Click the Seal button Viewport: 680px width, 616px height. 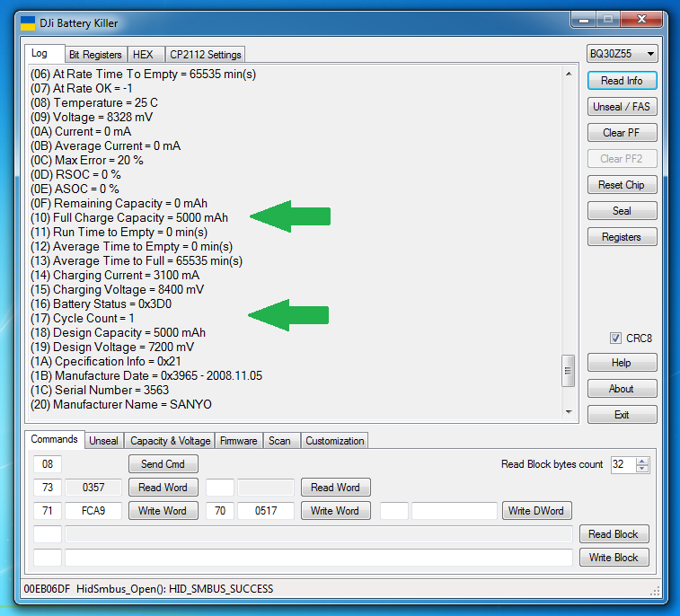(x=622, y=211)
